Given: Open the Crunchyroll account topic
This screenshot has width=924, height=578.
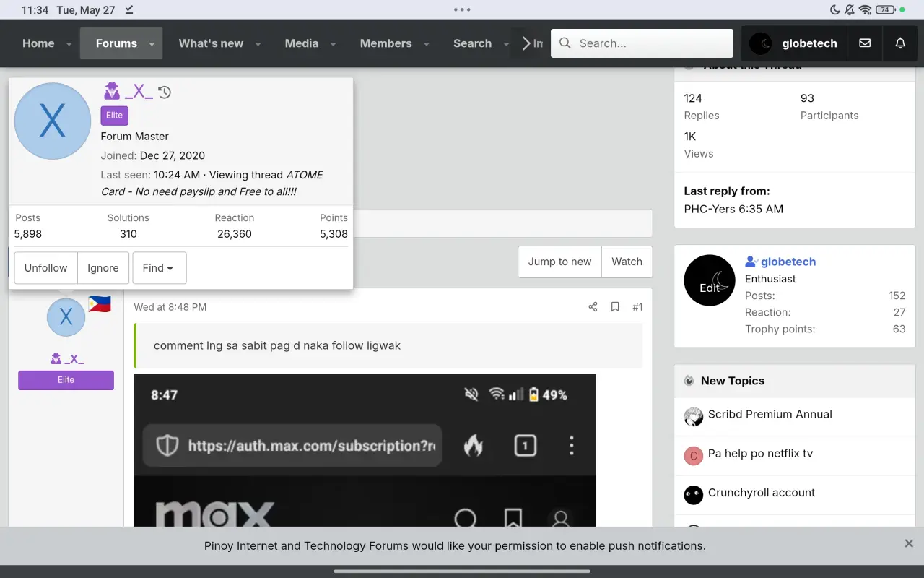Looking at the screenshot, I should pyautogui.click(x=762, y=492).
